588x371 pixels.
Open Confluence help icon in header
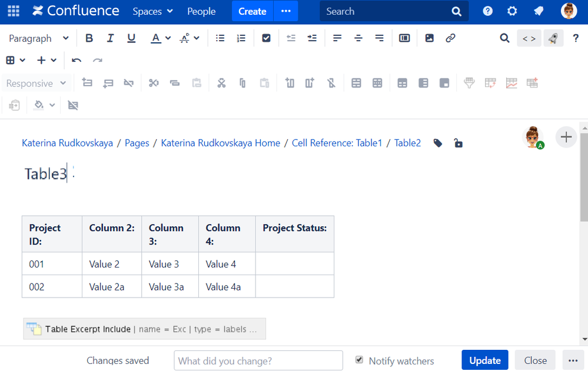(487, 11)
